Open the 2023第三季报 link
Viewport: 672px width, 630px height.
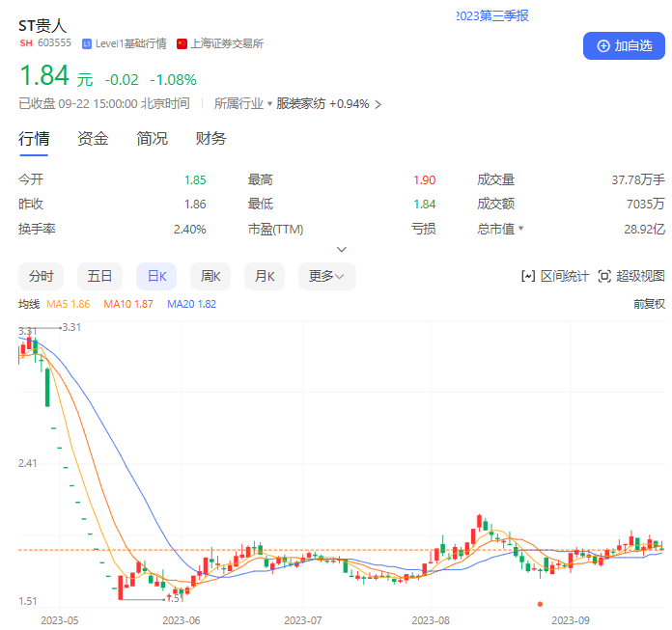(x=492, y=15)
